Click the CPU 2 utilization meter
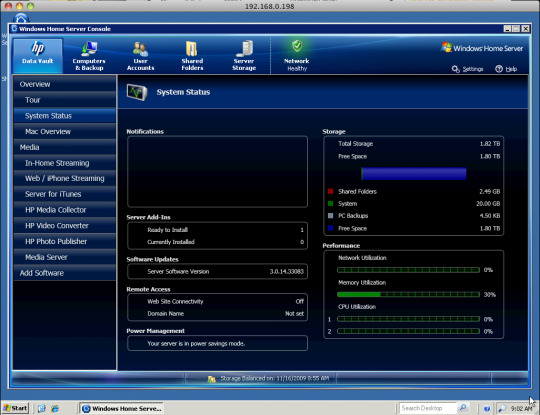 408,331
